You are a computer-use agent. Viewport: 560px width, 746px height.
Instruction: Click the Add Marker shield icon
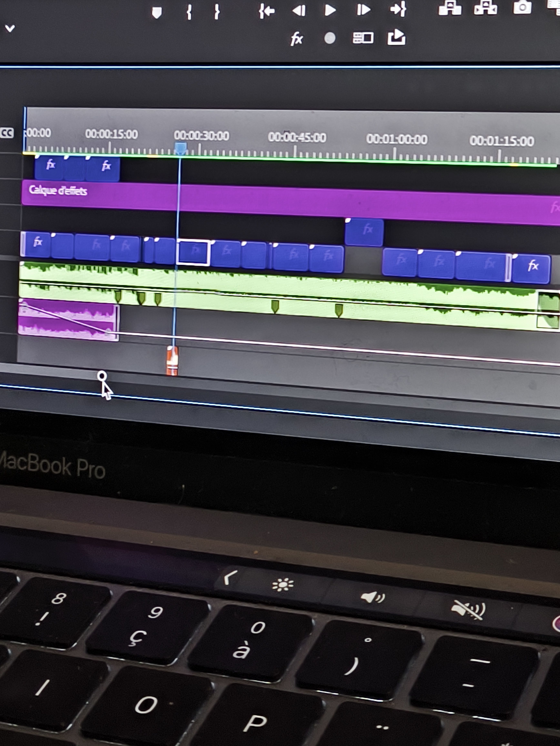click(x=157, y=13)
